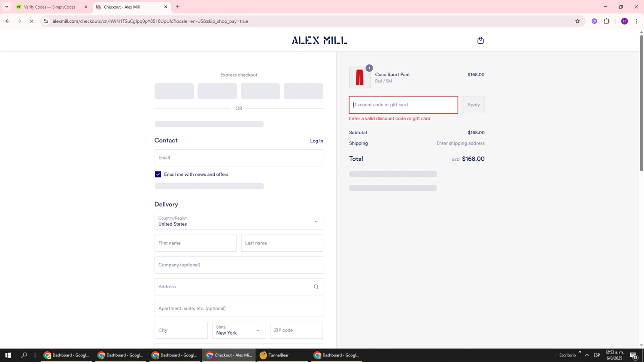The image size is (644, 362).
Task: Expand the Country/Region dropdown
Action: tap(239, 221)
